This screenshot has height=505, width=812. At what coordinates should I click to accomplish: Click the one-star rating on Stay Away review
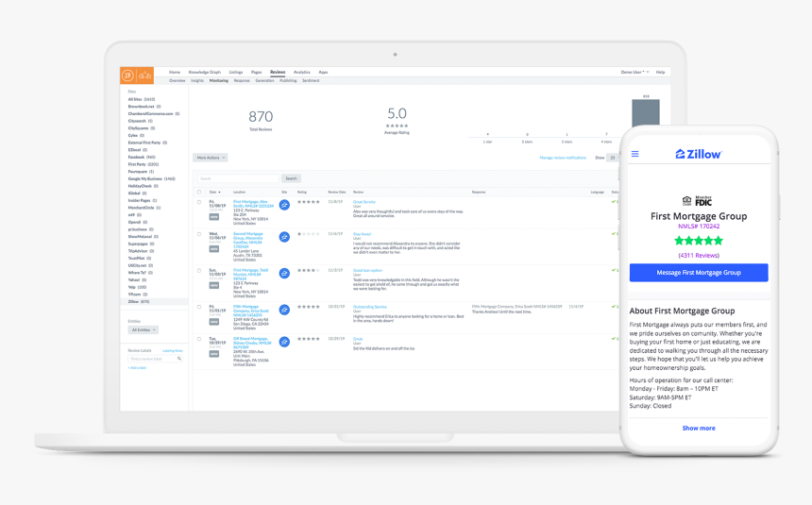coord(309,234)
